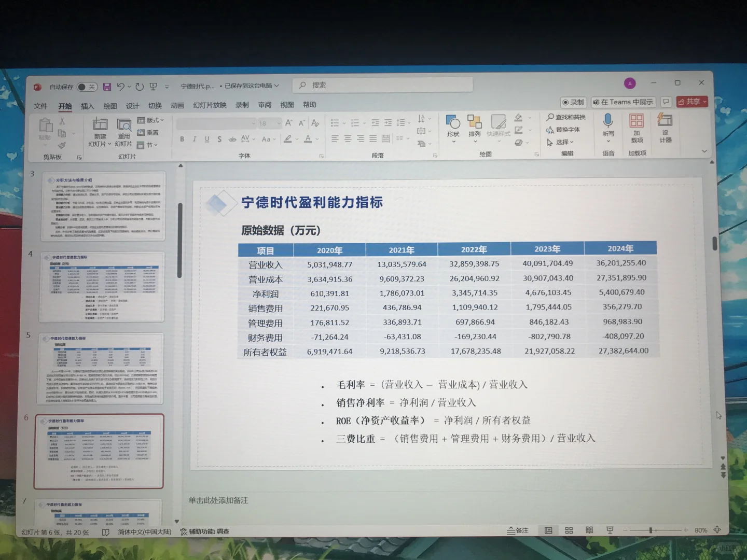Open Add-ins (加载项)
This screenshot has width=747, height=560.
pos(637,128)
